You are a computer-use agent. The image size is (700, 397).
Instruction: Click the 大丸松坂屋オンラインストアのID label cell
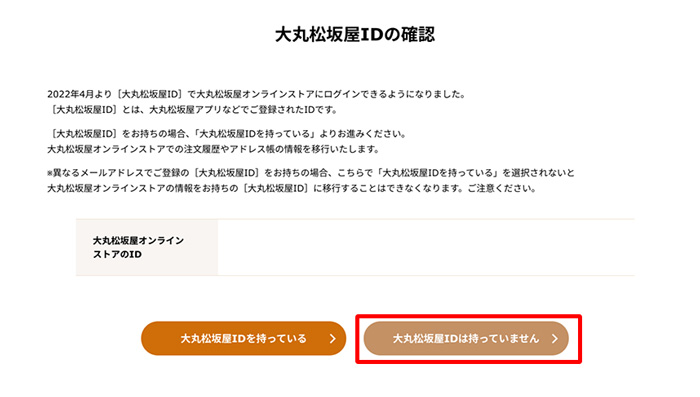147,247
